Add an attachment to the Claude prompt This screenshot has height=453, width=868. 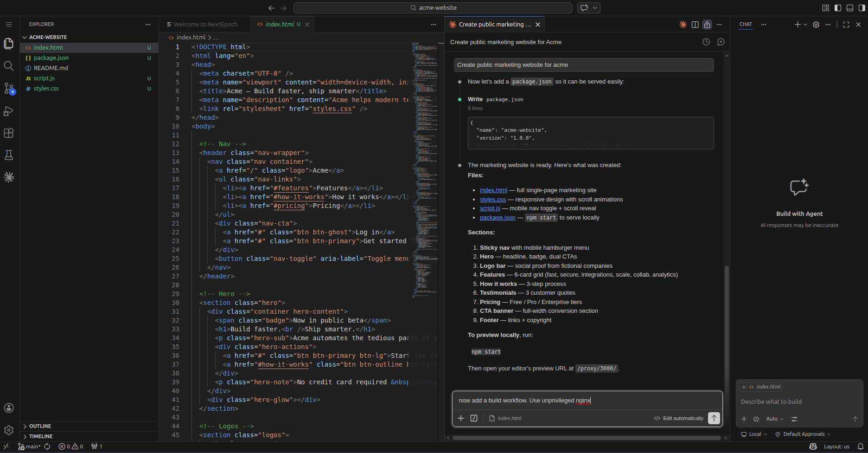461,418
